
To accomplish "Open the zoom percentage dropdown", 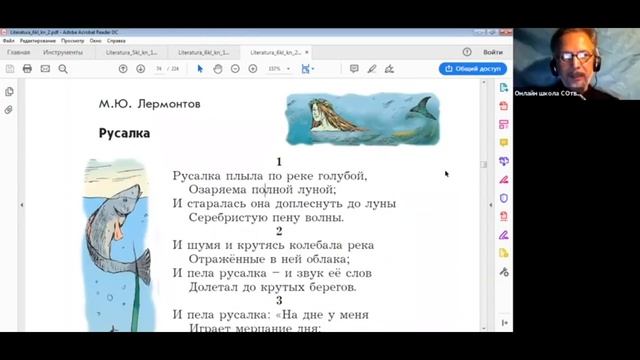I will point(288,69).
